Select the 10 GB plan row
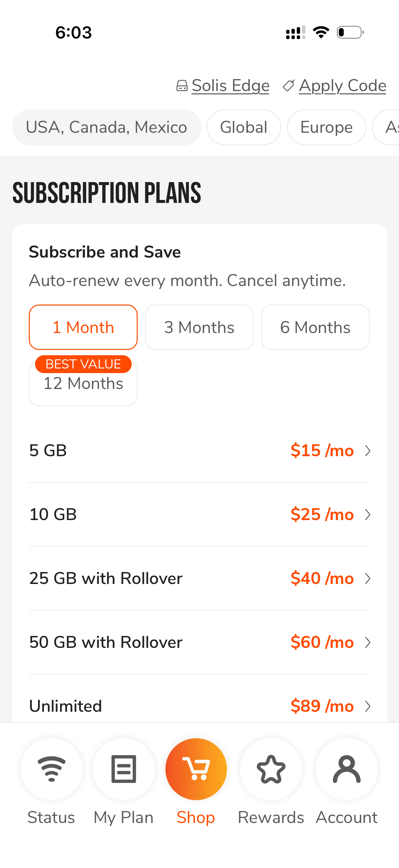 tap(199, 514)
